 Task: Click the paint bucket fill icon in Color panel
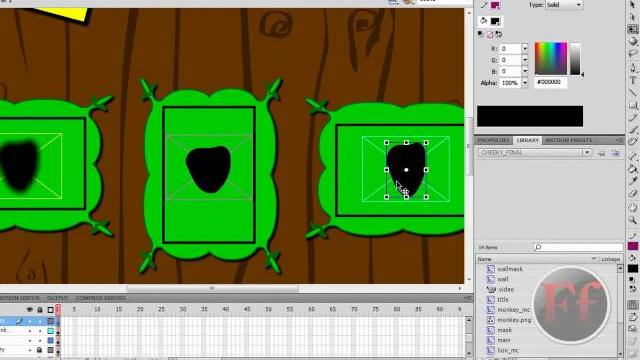[484, 21]
